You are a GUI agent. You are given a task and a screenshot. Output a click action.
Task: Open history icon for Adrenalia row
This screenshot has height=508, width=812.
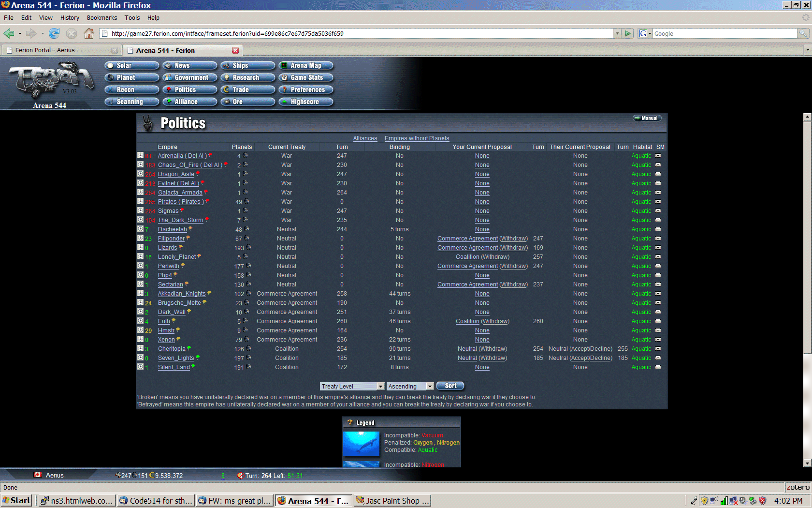(x=140, y=155)
